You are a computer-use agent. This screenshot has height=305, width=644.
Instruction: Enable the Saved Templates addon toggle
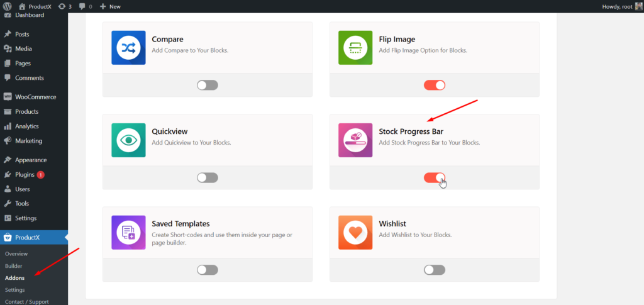(x=208, y=270)
